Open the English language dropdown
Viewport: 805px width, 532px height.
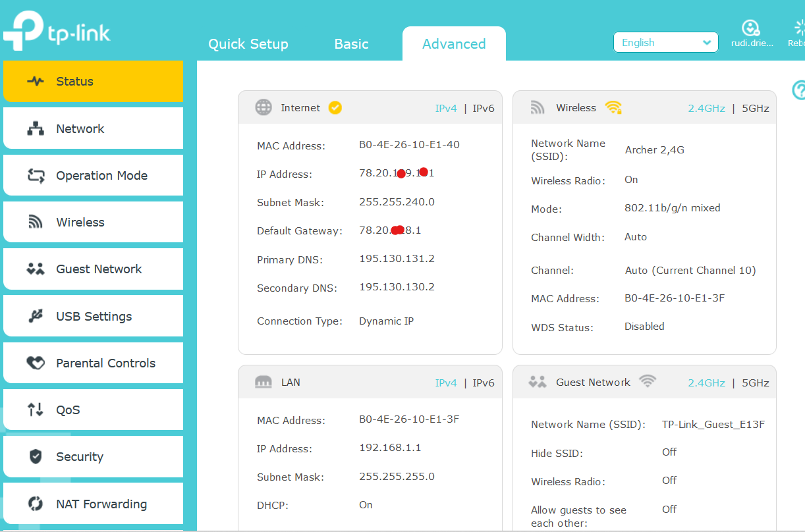[x=666, y=42]
